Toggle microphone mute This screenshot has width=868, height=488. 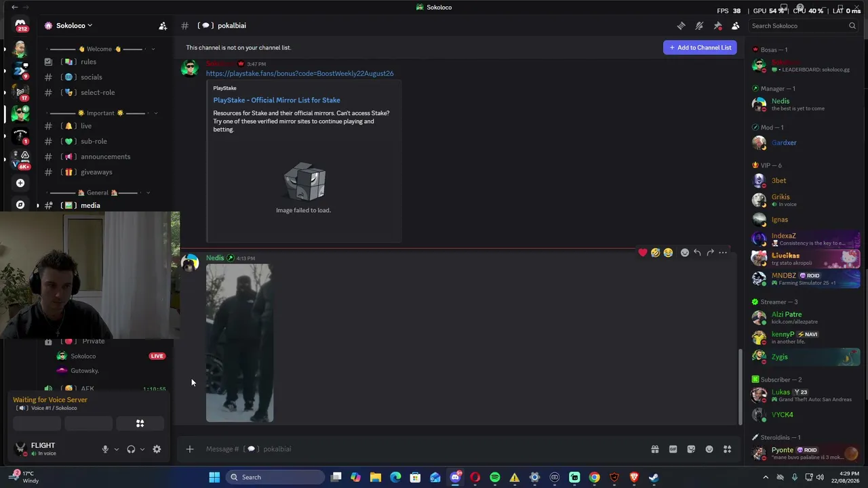[105, 449]
